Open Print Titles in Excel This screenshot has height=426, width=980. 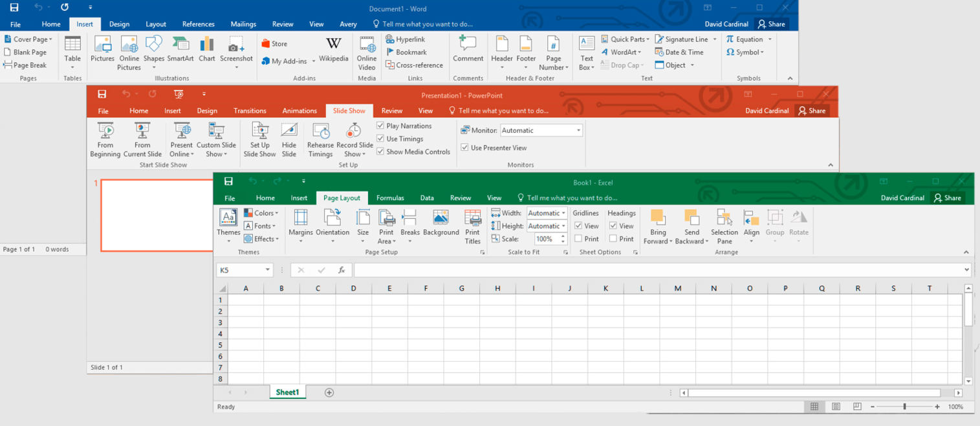473,226
